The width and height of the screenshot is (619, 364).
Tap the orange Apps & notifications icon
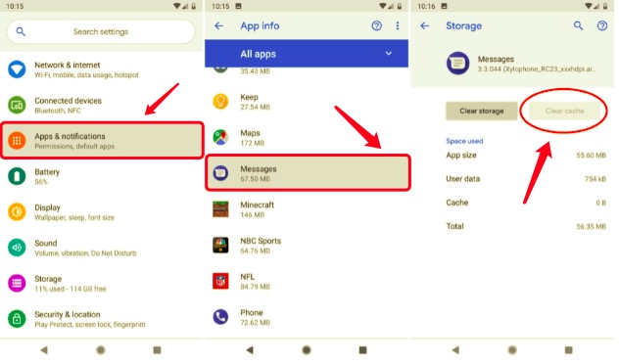[17, 140]
